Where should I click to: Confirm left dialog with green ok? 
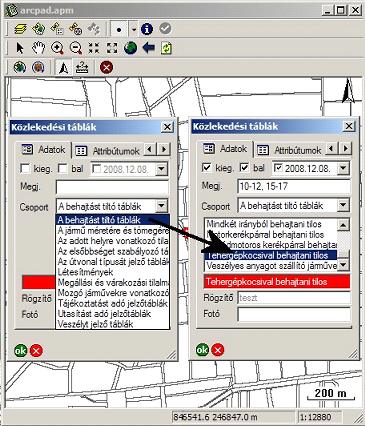(x=20, y=351)
